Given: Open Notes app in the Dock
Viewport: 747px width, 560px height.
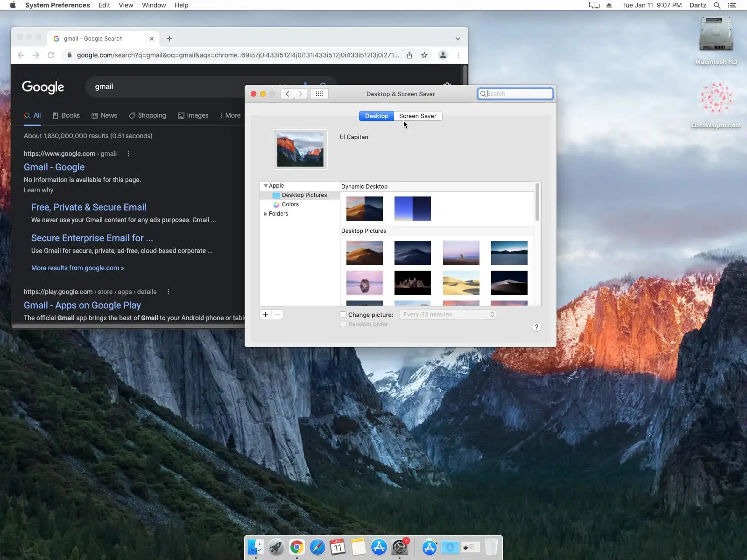Looking at the screenshot, I should tap(358, 547).
